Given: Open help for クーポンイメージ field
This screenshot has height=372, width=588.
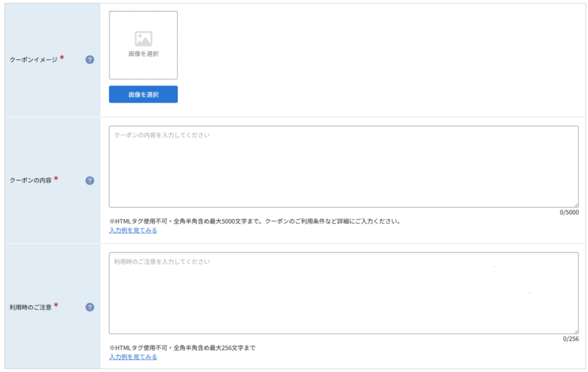Looking at the screenshot, I should click(90, 60).
